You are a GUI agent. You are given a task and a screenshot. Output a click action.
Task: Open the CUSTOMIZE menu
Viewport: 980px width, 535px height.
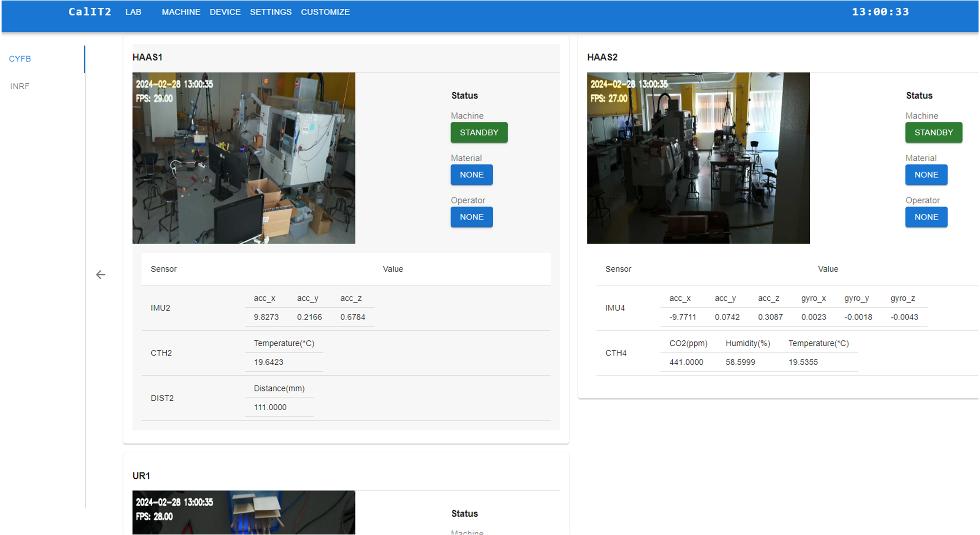coord(325,12)
